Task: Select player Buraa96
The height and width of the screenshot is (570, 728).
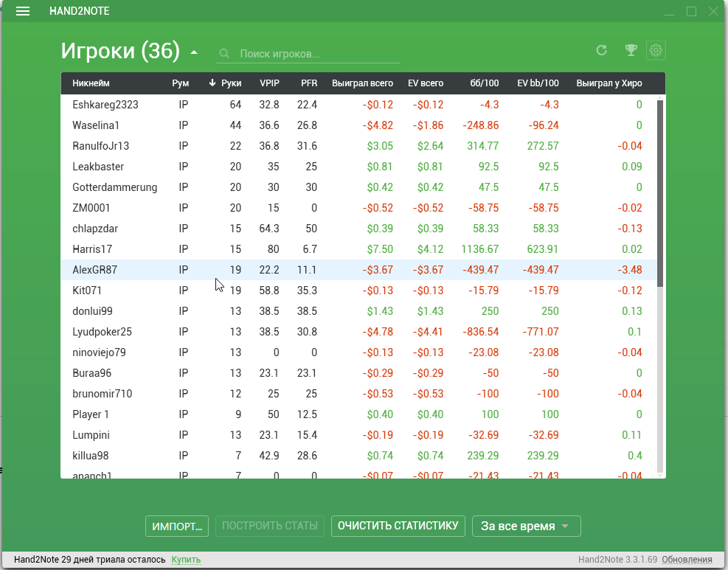Action: tap(358, 373)
